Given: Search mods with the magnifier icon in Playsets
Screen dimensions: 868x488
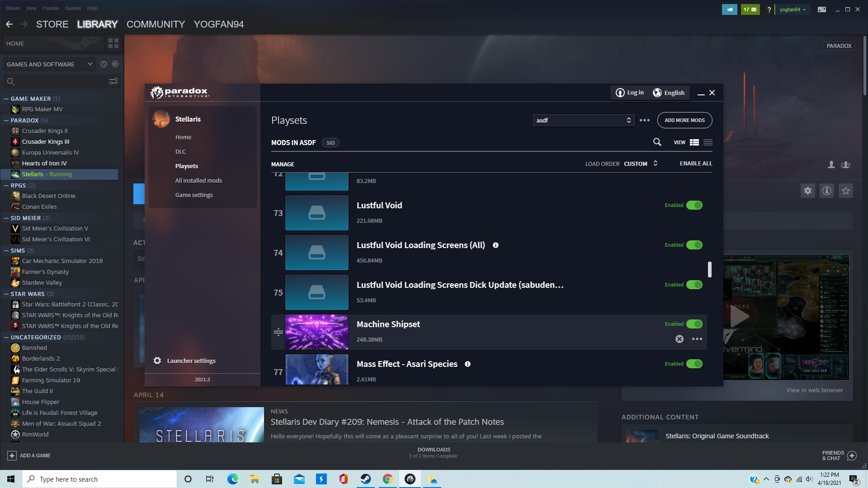Looking at the screenshot, I should [657, 142].
